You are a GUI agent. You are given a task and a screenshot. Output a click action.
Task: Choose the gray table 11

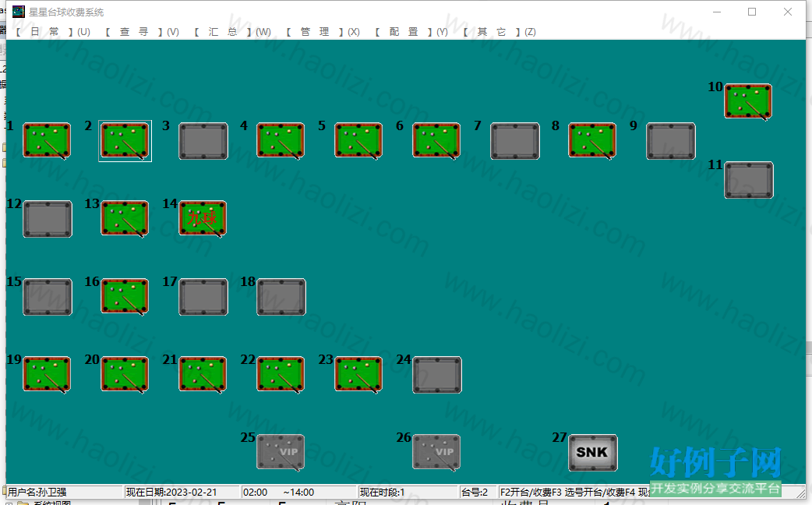[749, 180]
